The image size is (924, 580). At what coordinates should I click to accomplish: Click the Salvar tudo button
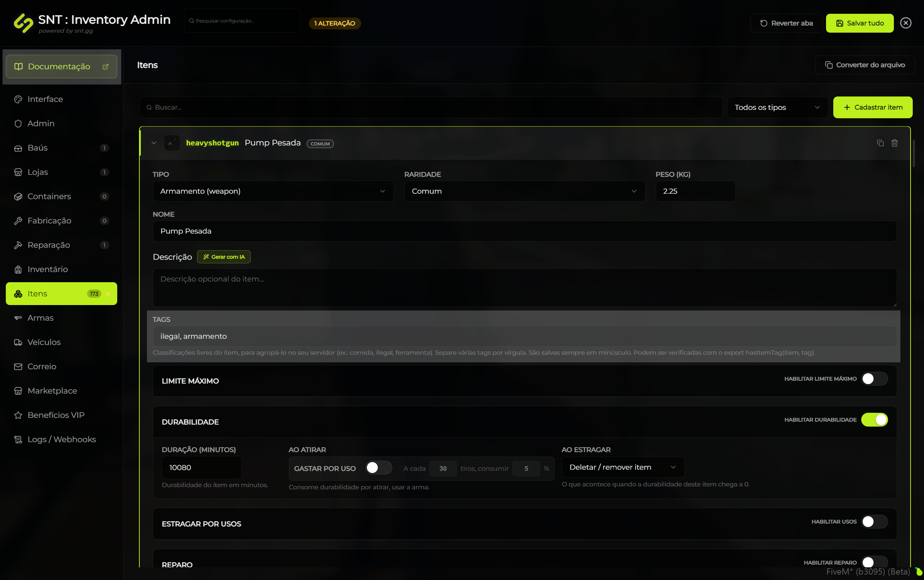coord(859,24)
